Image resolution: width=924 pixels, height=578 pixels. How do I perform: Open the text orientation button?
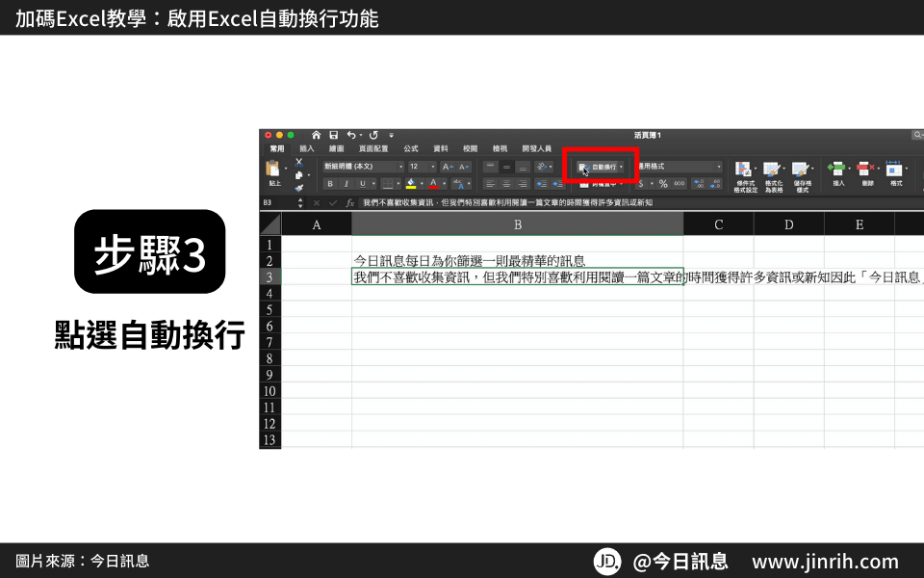coord(543,167)
